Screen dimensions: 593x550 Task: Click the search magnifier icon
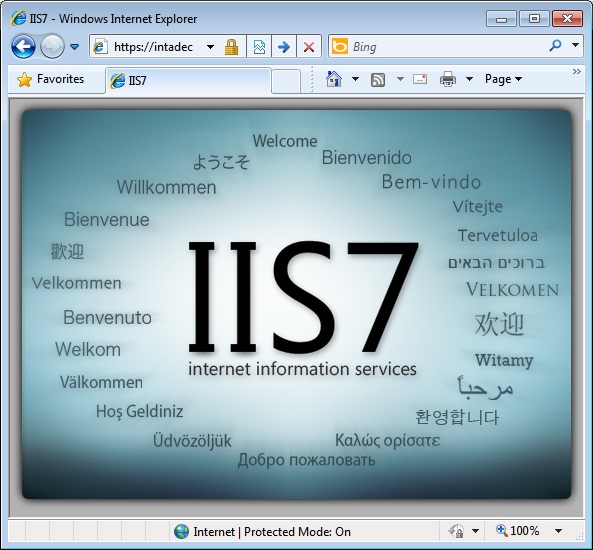pos(555,46)
